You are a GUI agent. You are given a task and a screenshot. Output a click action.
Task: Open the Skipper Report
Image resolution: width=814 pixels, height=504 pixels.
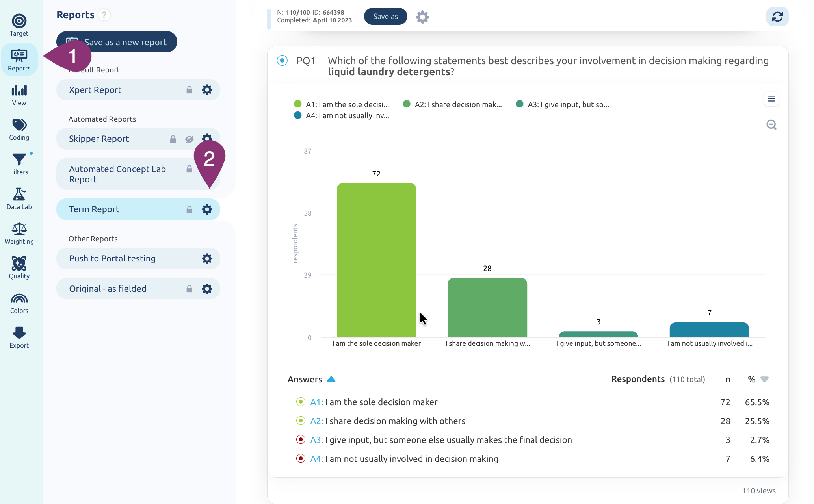pos(138,139)
